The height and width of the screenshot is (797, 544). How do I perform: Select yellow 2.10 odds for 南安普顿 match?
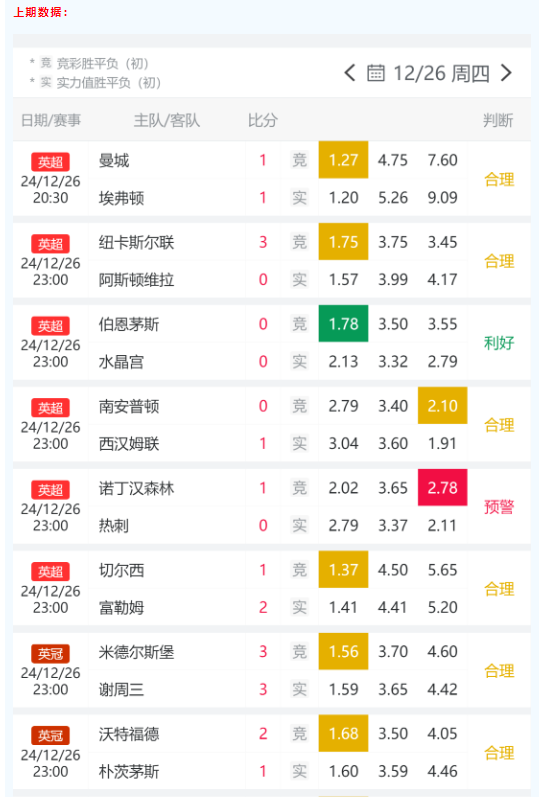(x=442, y=406)
